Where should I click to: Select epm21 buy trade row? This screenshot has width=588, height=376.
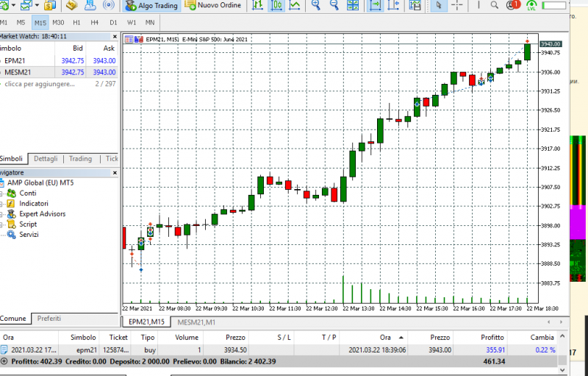[x=279, y=350]
